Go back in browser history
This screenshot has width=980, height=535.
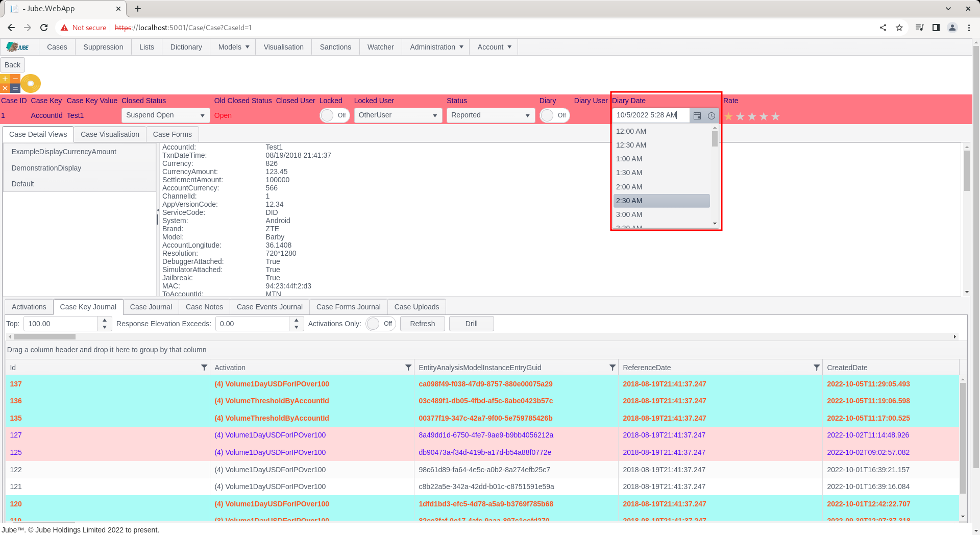11,28
